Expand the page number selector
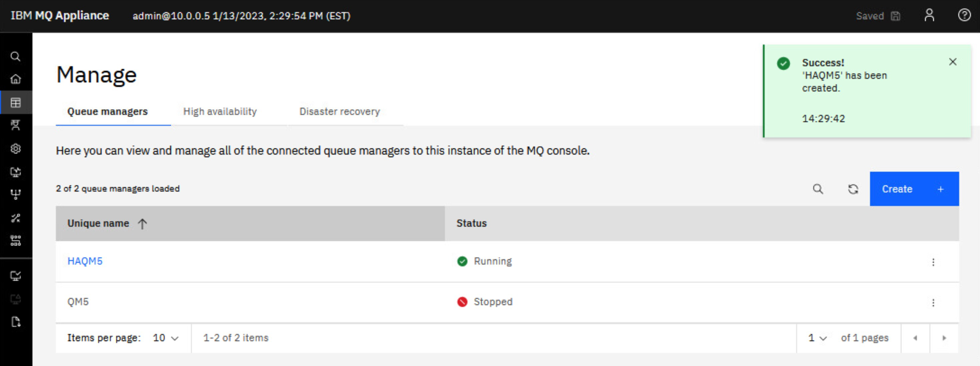The image size is (980, 366). click(817, 338)
